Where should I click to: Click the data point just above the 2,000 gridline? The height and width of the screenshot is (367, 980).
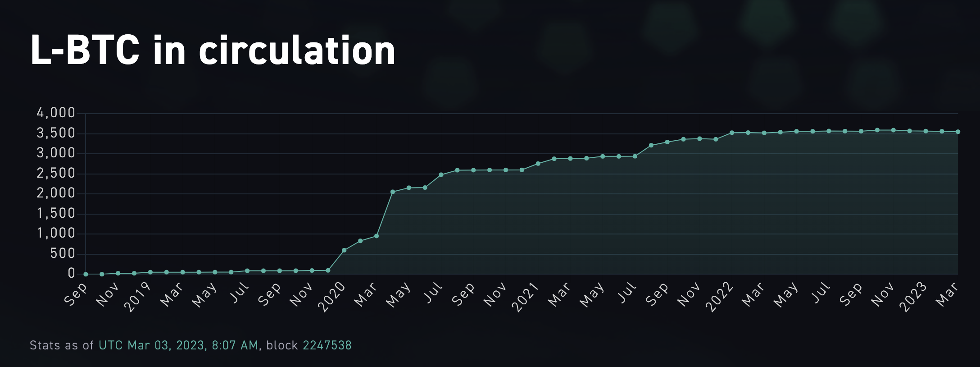(393, 192)
